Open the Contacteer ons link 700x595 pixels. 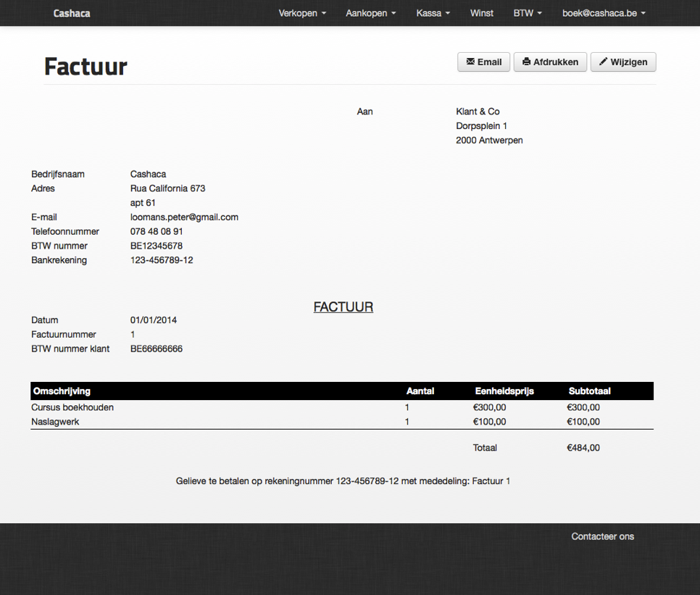pos(602,536)
